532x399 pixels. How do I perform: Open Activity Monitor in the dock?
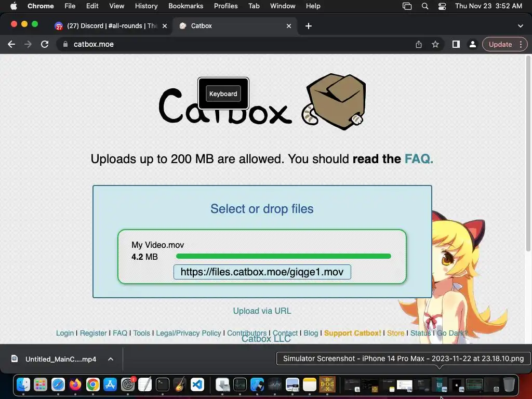(x=240, y=385)
